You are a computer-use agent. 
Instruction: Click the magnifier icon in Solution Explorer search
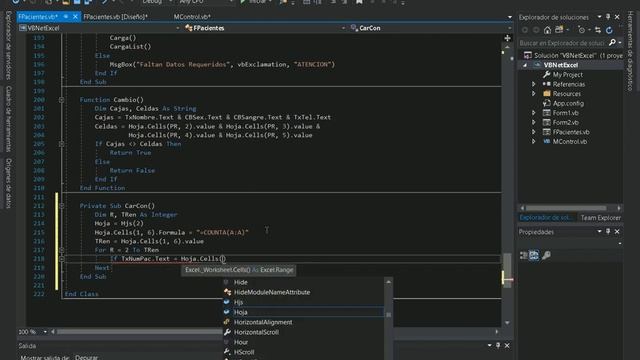point(612,42)
